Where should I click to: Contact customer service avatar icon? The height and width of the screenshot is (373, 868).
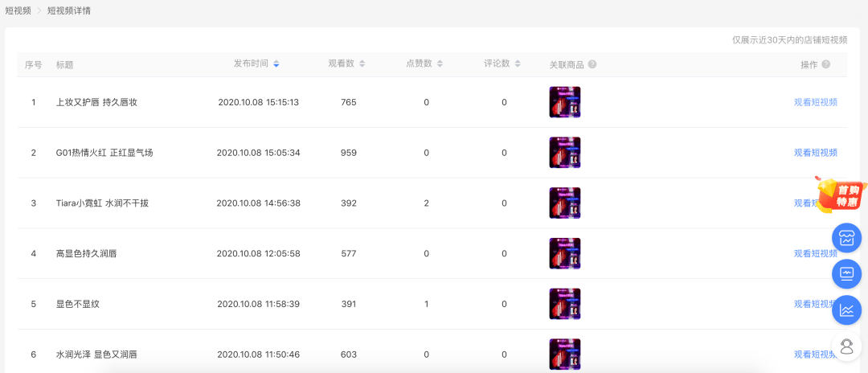tap(847, 346)
